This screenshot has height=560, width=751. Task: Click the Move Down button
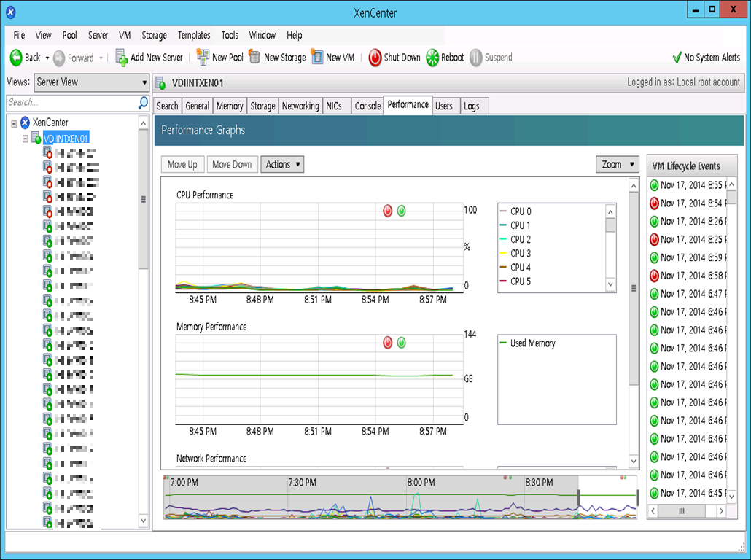click(232, 164)
